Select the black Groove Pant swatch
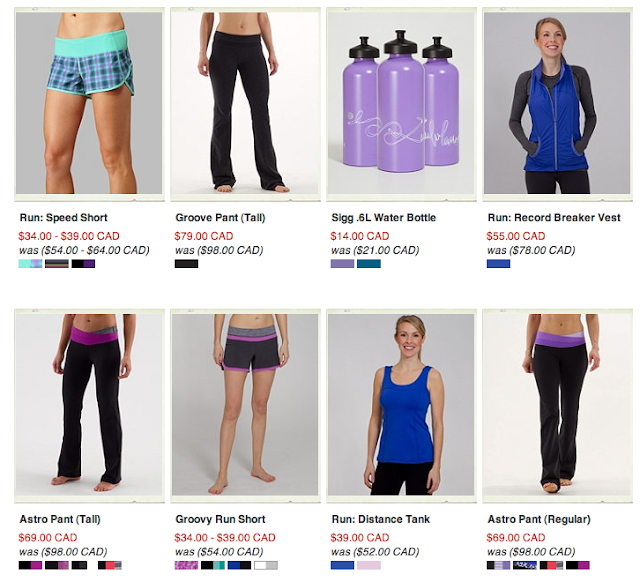The height and width of the screenshot is (582, 640). click(x=187, y=264)
